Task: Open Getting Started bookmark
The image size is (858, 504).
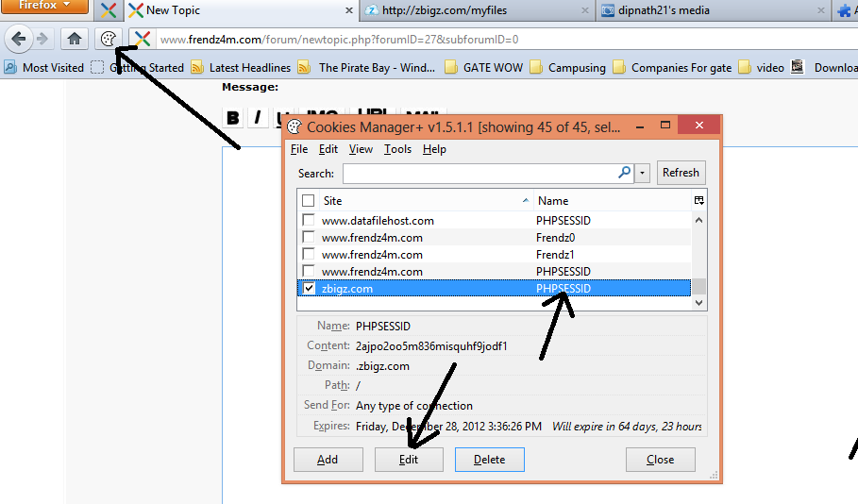Action: [x=138, y=68]
